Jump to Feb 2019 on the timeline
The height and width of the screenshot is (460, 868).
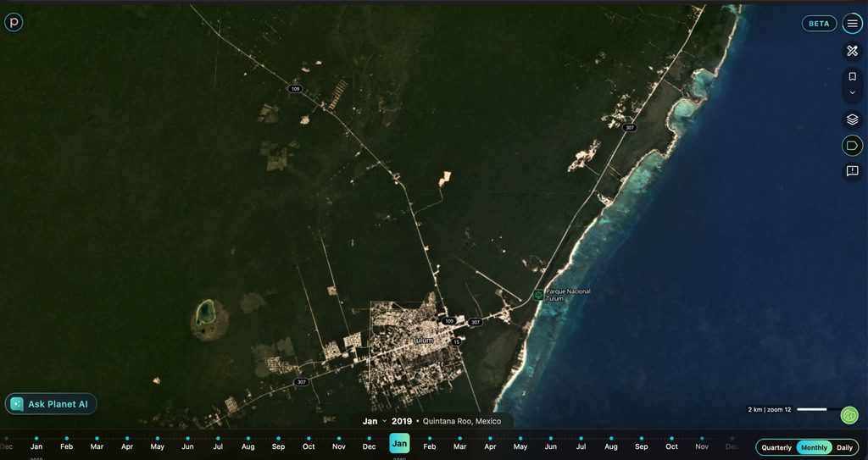point(430,446)
